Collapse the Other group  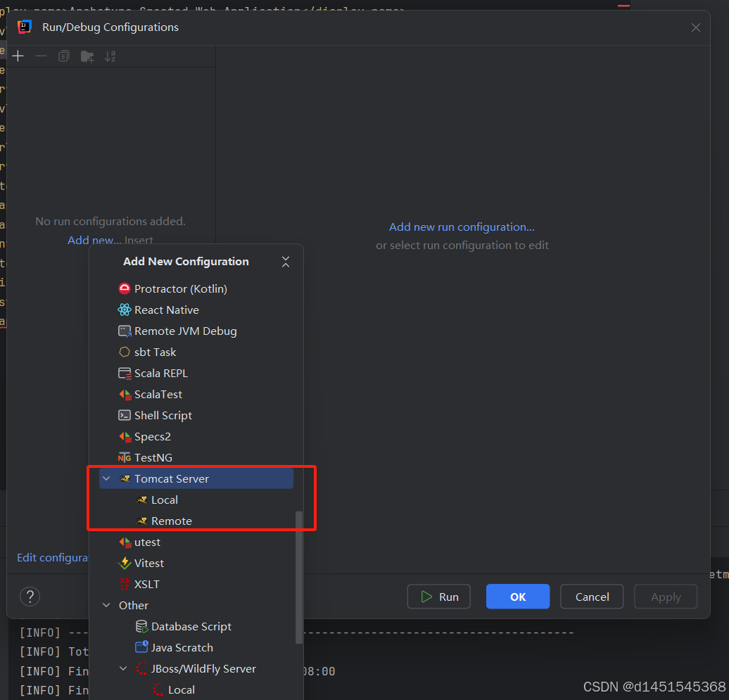point(106,605)
